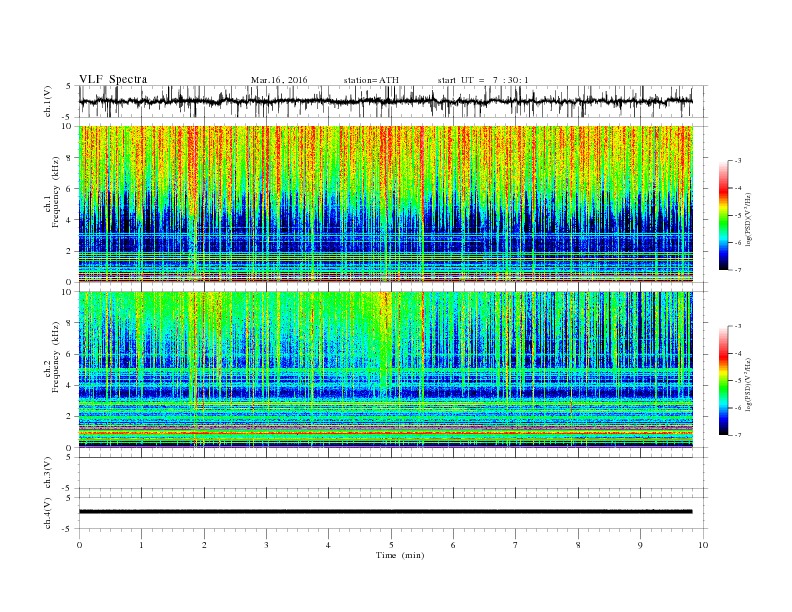Screen dimensions: 792x612
Task: Click the '2' tick on time axis
Action: (x=204, y=545)
